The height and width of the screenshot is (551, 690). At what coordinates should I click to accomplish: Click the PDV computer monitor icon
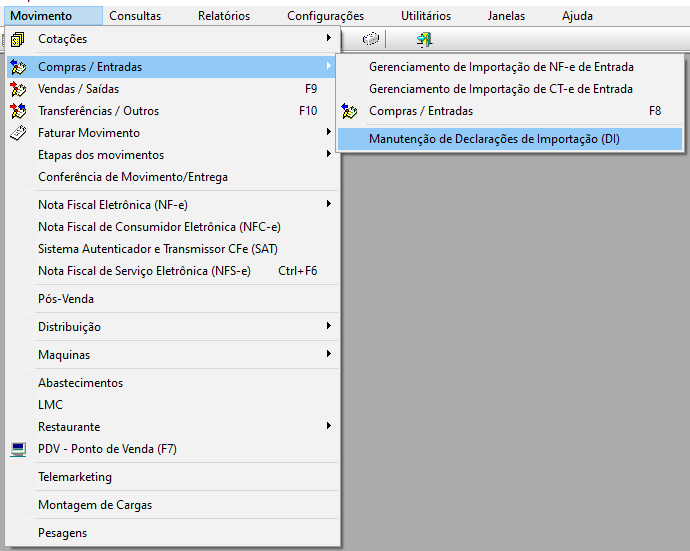(17, 449)
